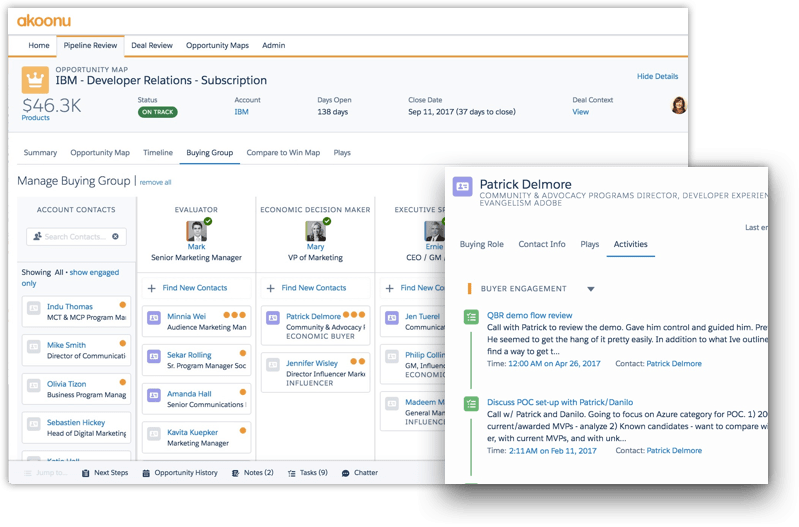This screenshot has height=527, width=799.
Task: Click Jennifer Wisley contact card icon
Action: 273,365
